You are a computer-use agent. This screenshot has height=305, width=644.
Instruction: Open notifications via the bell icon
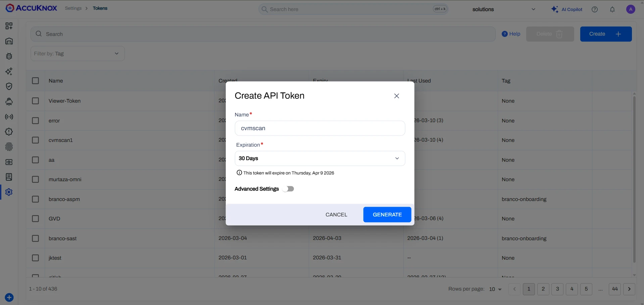612,9
